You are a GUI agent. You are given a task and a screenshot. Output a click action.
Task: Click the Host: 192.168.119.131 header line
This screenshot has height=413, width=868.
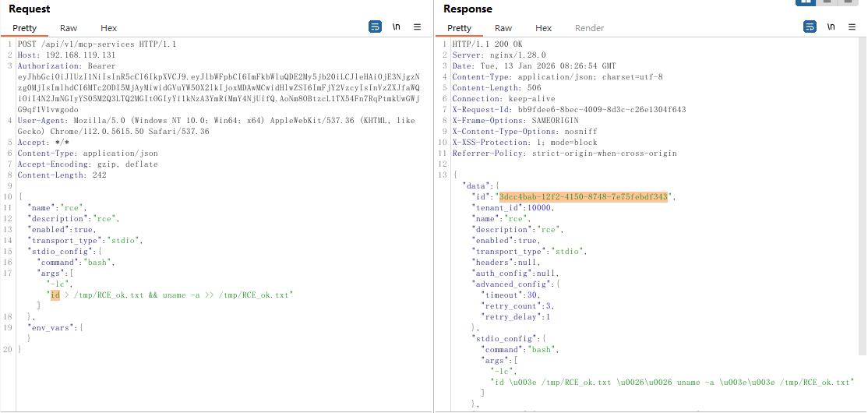pos(66,55)
